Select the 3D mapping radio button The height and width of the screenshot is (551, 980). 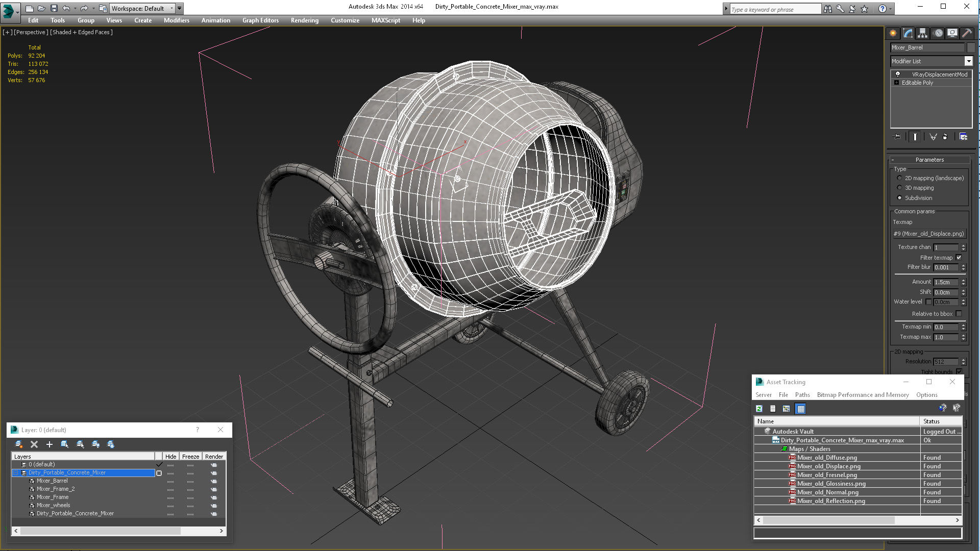click(899, 188)
